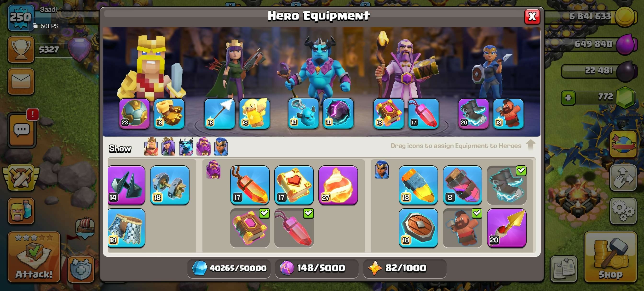This screenshot has height=291, width=644.
Task: Select the Minion Prince dark orb slot
Action: tap(338, 114)
